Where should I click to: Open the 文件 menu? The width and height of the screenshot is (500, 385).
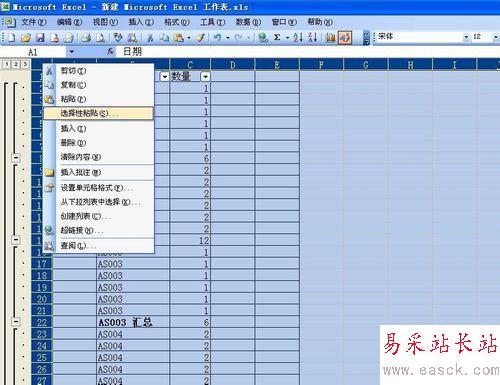34,22
